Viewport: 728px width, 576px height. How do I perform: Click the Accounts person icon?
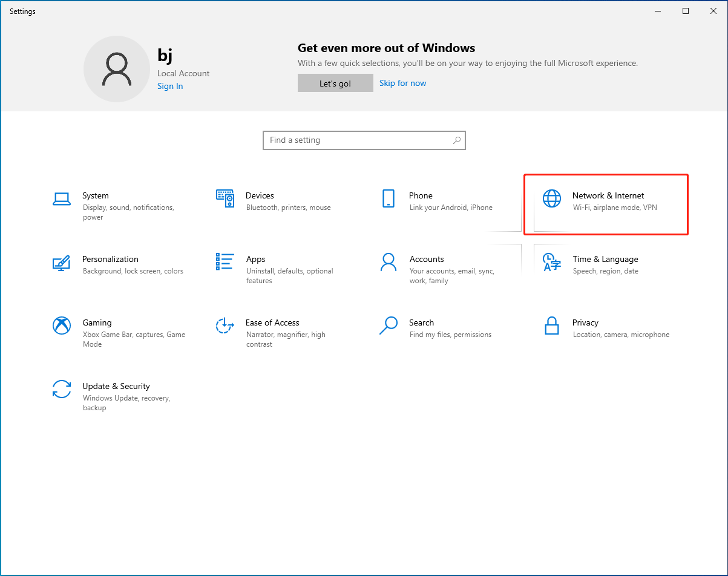tap(389, 262)
